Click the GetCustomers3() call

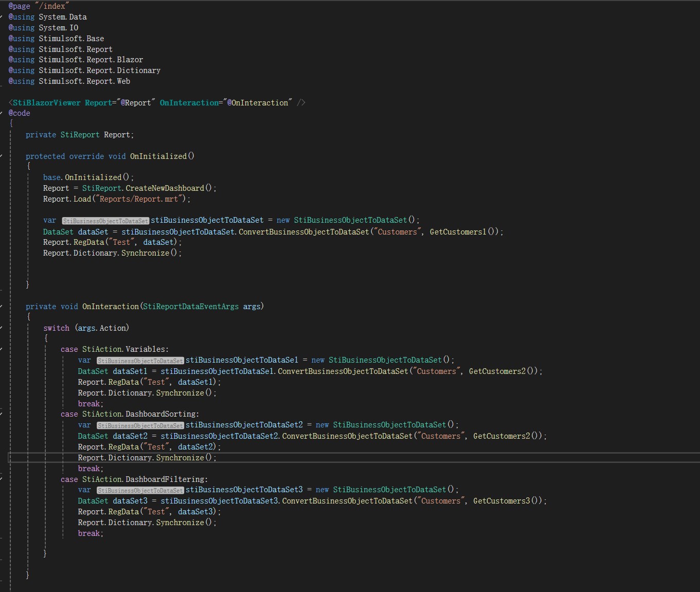click(508, 501)
